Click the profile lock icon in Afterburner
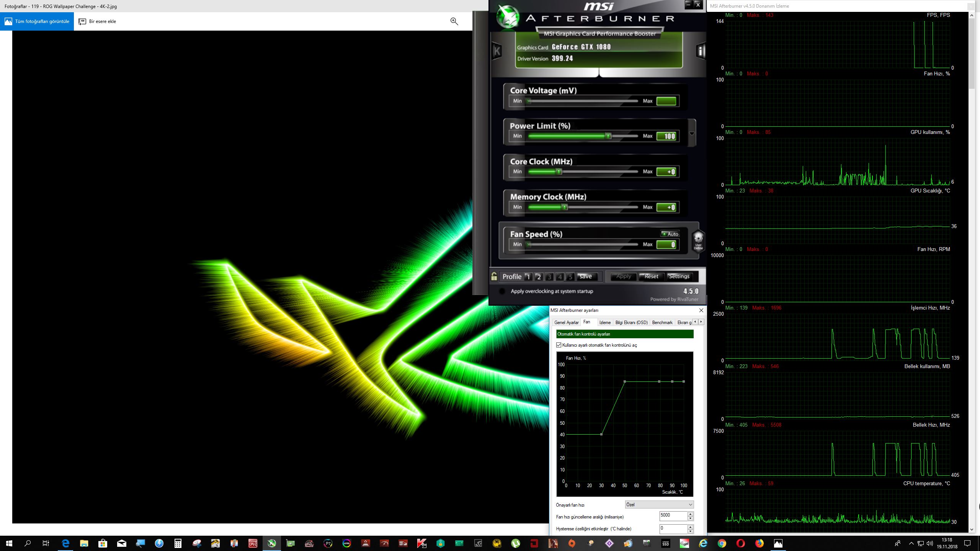The image size is (980, 551). [x=494, y=276]
